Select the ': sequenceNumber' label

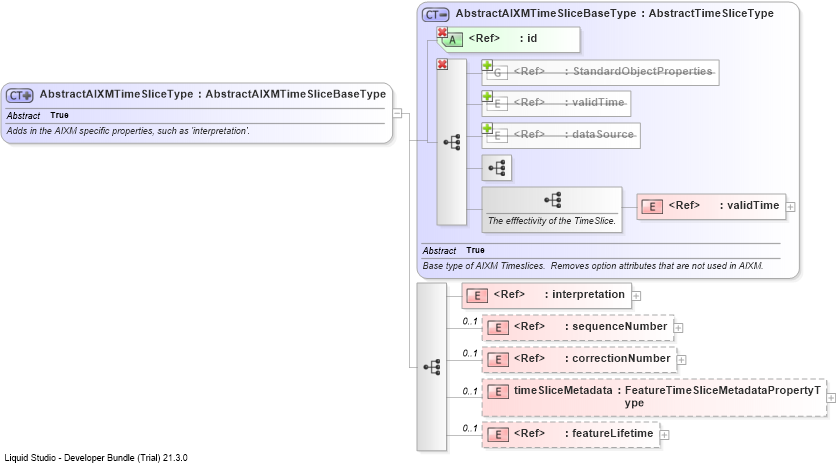pyautogui.click(x=616, y=326)
